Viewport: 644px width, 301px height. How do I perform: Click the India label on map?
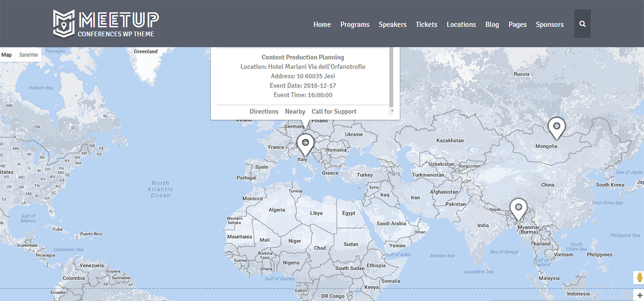[x=483, y=225]
